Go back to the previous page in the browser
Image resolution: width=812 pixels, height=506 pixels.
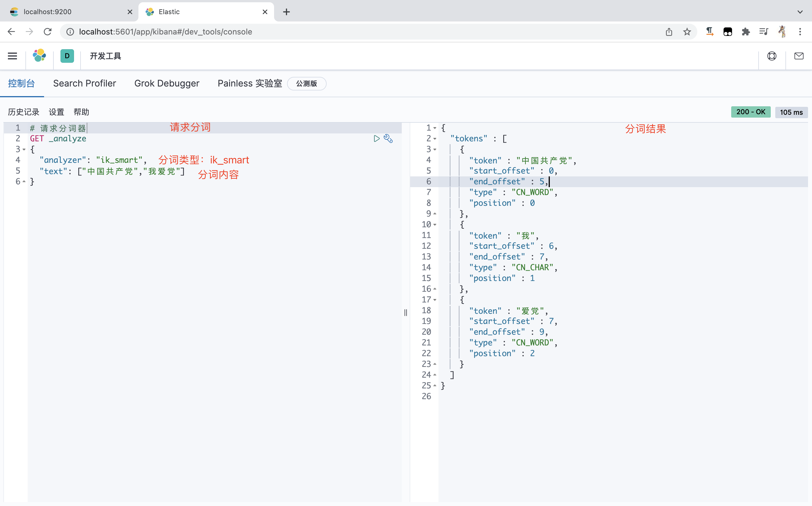(x=11, y=31)
